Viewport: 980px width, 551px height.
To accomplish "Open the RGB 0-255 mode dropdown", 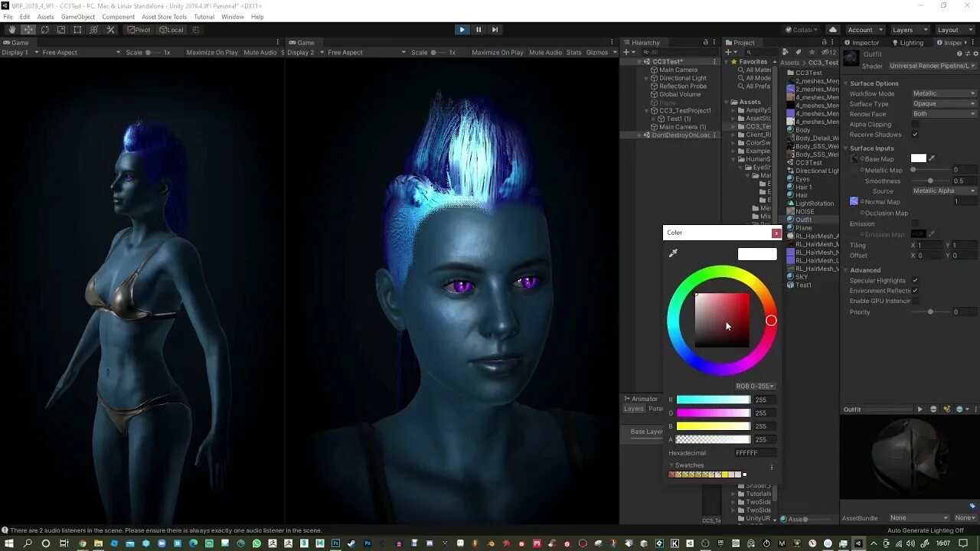I will (x=755, y=386).
